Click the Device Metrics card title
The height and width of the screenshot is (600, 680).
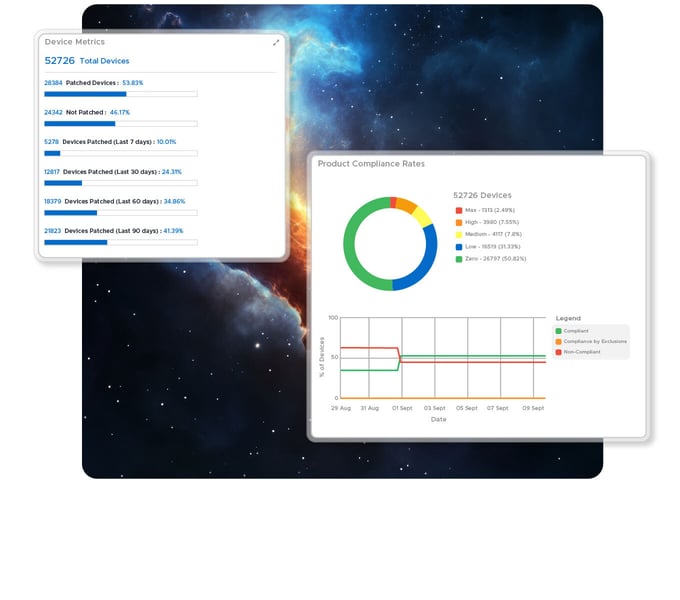75,42
